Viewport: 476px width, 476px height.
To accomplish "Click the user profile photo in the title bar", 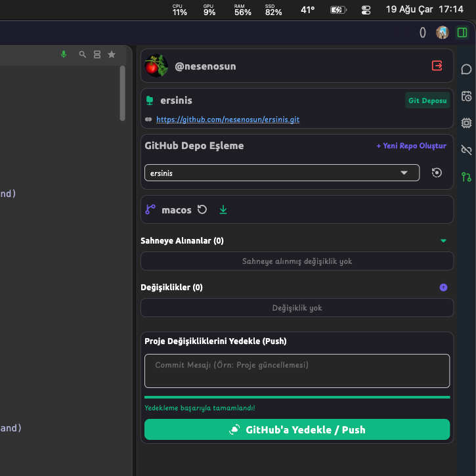I will pyautogui.click(x=443, y=32).
